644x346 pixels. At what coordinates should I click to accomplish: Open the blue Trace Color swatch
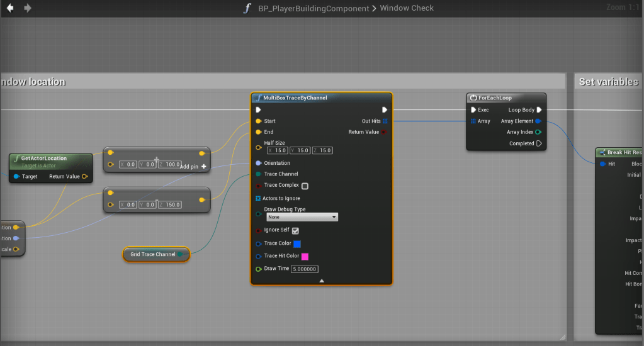pos(297,243)
